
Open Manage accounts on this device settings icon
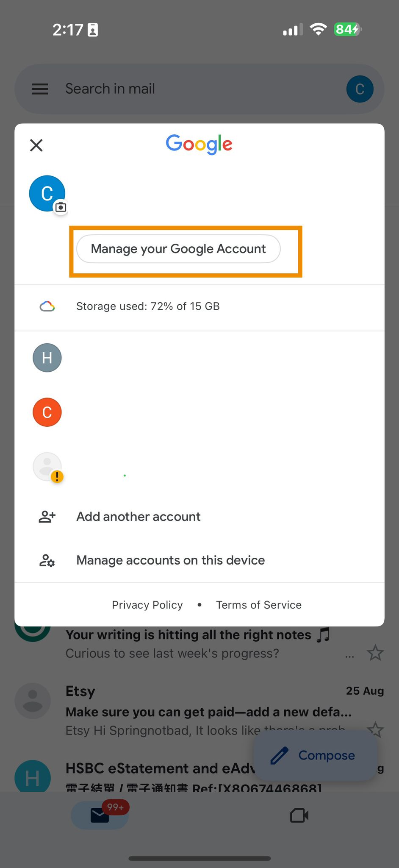tap(47, 560)
